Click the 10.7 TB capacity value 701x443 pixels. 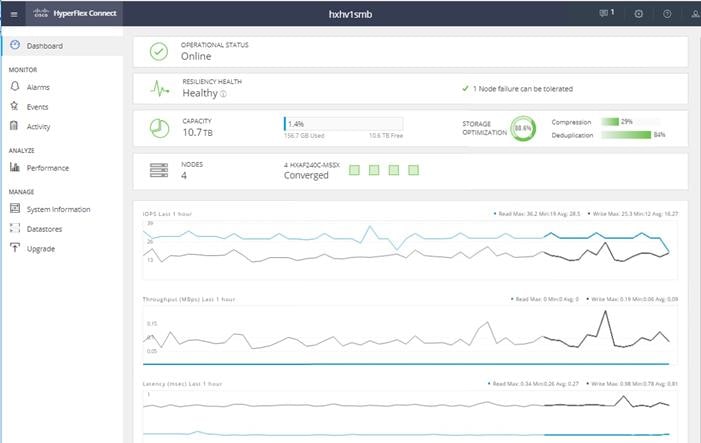tap(197, 132)
